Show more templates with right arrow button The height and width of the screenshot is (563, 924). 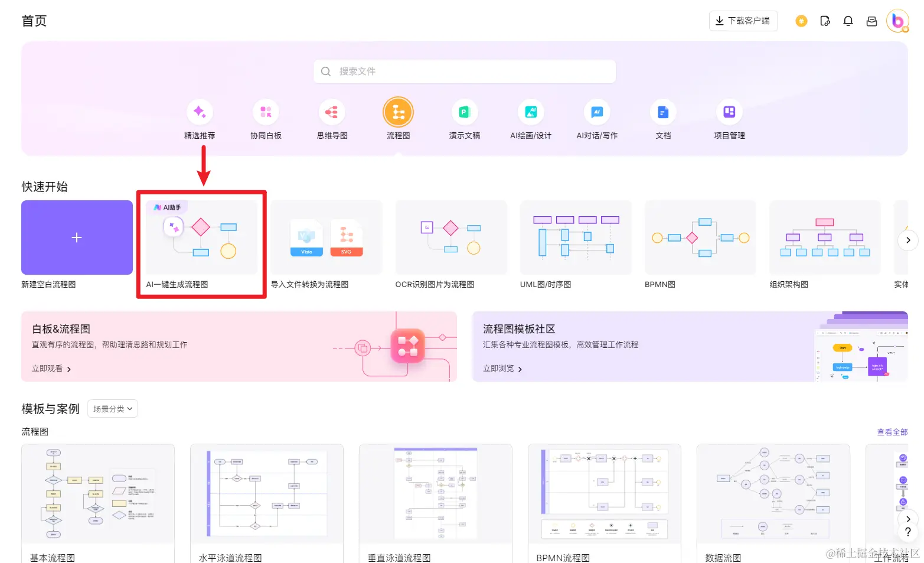pyautogui.click(x=908, y=519)
